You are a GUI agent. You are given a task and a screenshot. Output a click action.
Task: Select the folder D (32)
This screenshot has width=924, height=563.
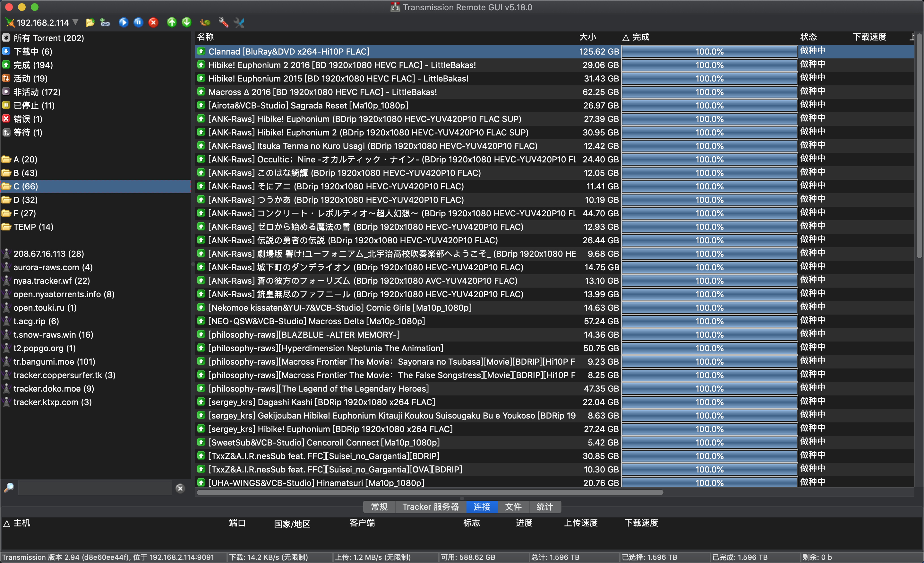(25, 200)
